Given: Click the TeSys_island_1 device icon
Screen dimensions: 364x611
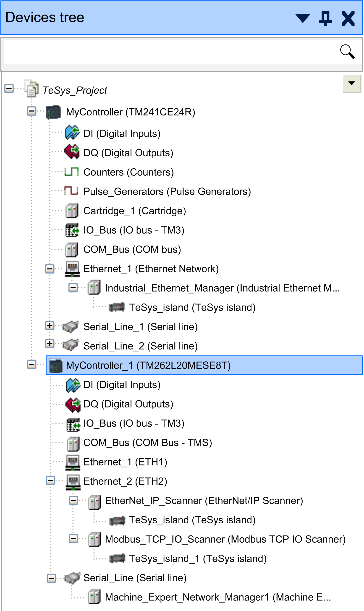Looking at the screenshot, I should pyautogui.click(x=117, y=559).
